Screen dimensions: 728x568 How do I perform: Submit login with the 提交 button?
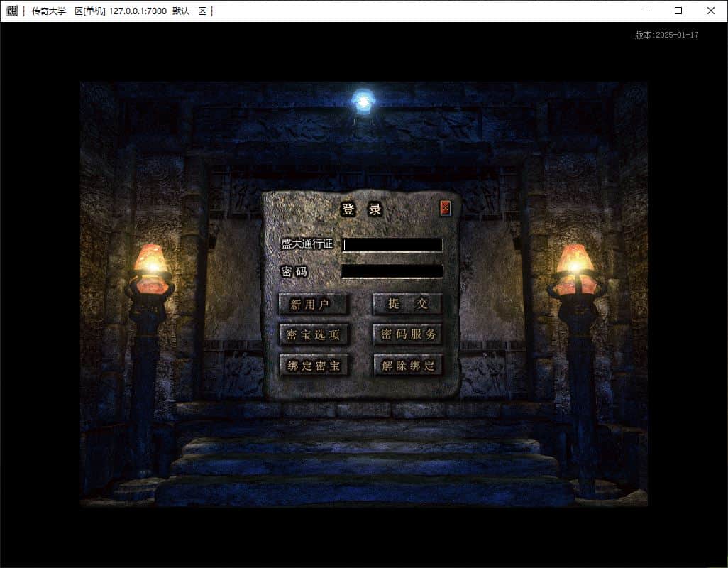point(408,304)
